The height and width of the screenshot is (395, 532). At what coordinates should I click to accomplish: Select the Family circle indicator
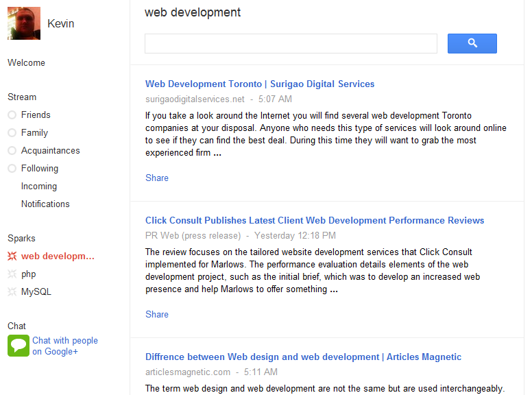coord(12,132)
